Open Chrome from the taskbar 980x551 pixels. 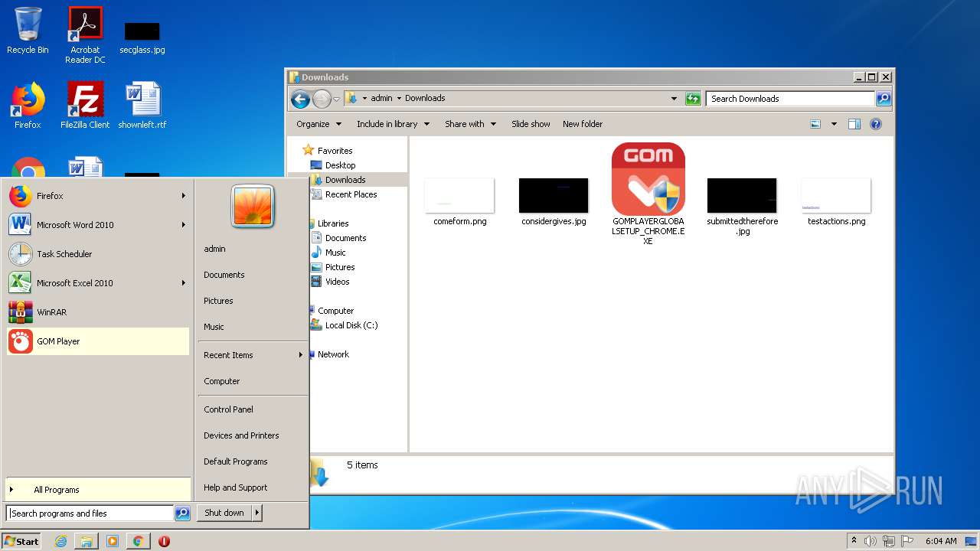[x=138, y=541]
